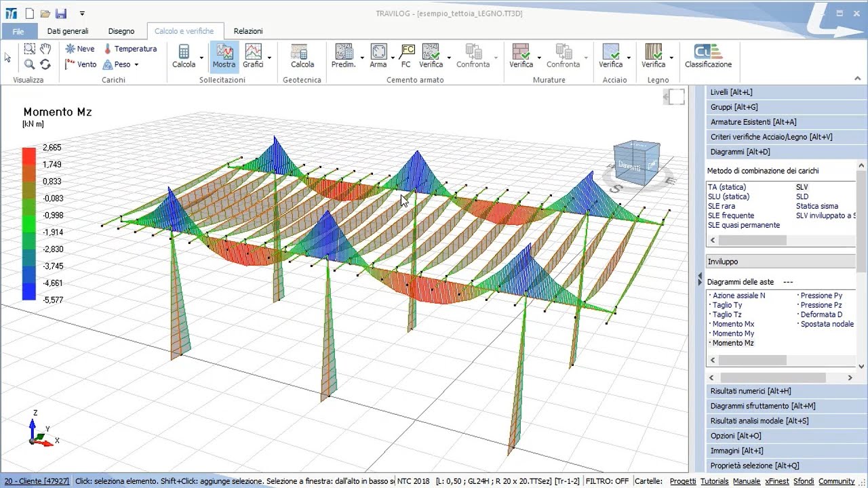Viewport: 868px width, 488px height.
Task: Run Calcola in Geotecnica group
Action: 302,56
